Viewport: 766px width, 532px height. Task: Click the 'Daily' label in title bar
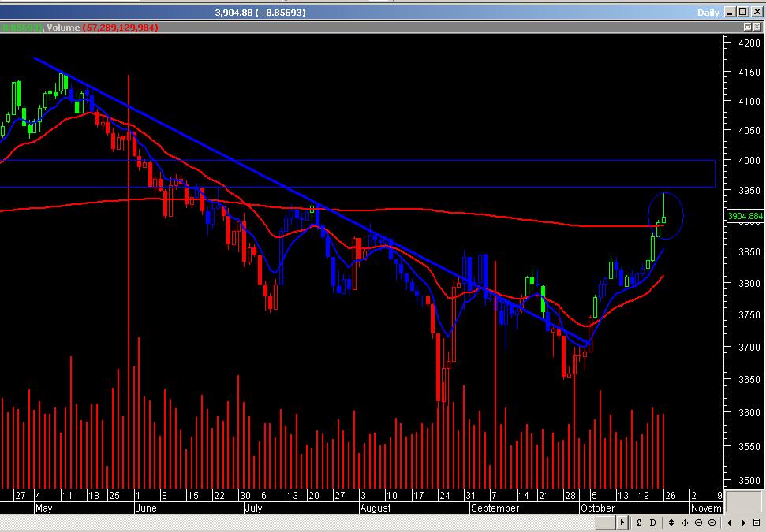click(x=708, y=13)
